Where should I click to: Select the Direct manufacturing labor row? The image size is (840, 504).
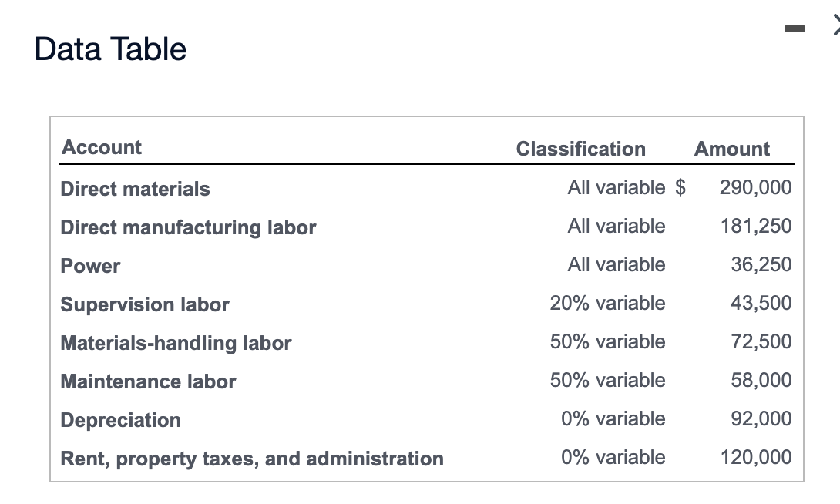pyautogui.click(x=188, y=227)
